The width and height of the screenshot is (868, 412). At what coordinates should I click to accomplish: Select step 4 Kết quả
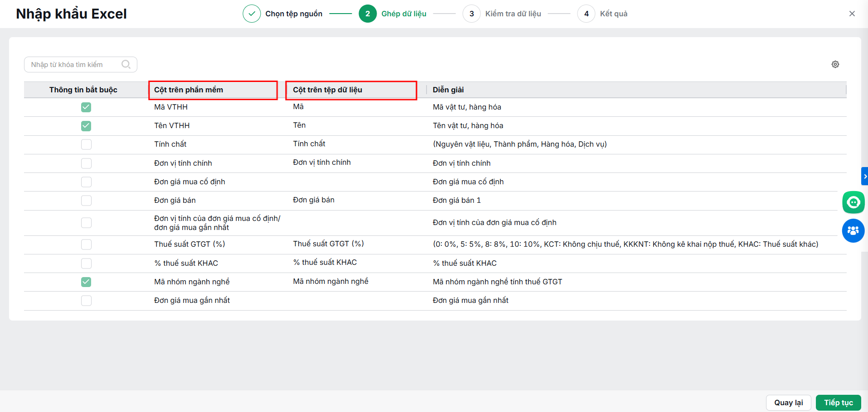point(603,14)
